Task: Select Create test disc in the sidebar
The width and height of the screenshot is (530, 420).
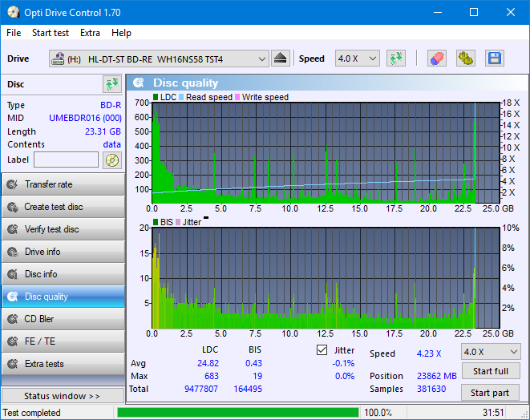Action: tap(63, 207)
